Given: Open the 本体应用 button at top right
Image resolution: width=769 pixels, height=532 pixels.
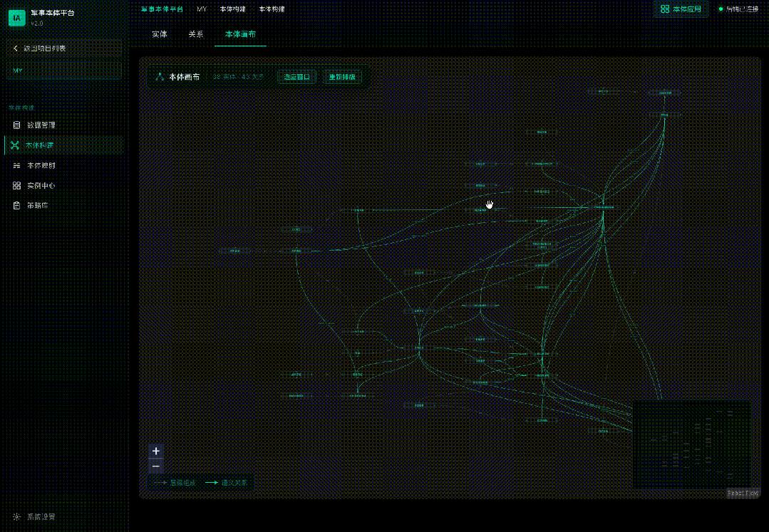Looking at the screenshot, I should [x=681, y=9].
